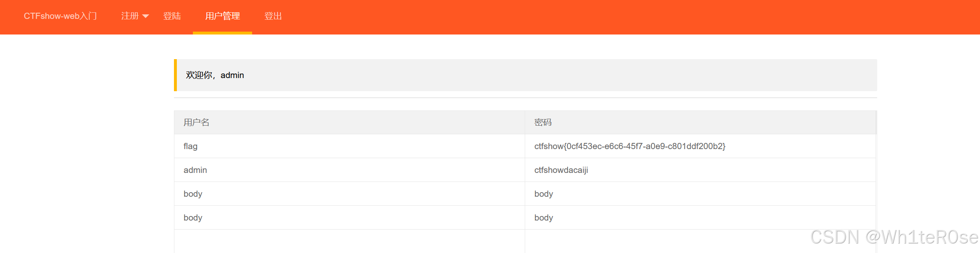
Task: Click the 欢迎你，admin welcome text
Action: 215,75
